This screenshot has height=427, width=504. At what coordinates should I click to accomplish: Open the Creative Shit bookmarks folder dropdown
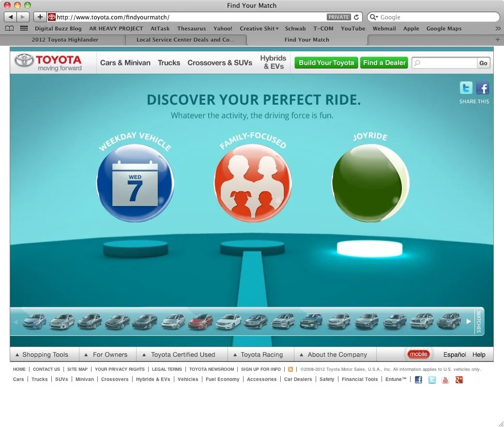pyautogui.click(x=259, y=28)
